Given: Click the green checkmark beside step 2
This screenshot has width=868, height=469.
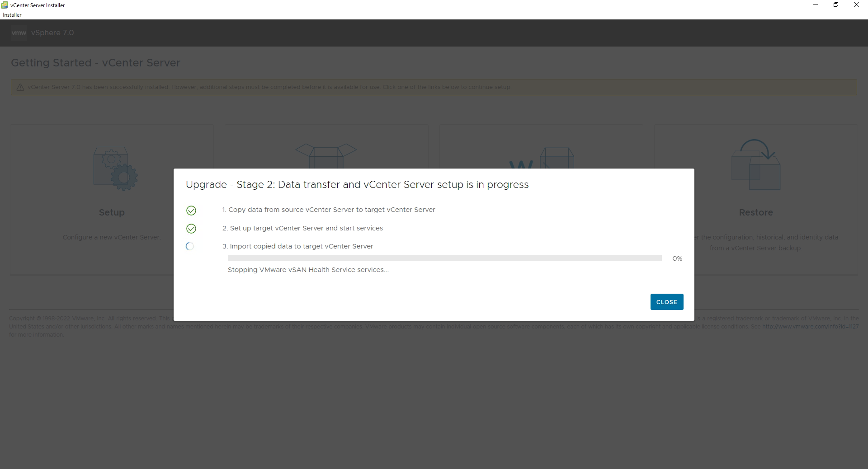Looking at the screenshot, I should pos(191,229).
